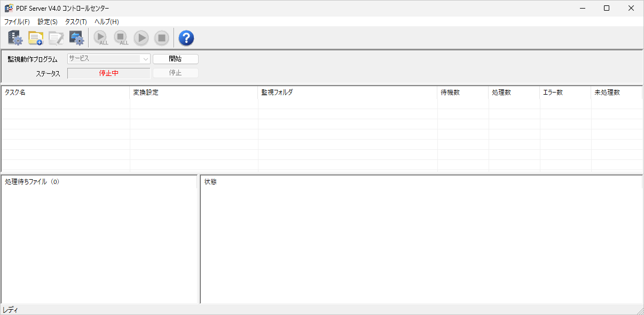Open the ヘルプ menu

tap(106, 22)
